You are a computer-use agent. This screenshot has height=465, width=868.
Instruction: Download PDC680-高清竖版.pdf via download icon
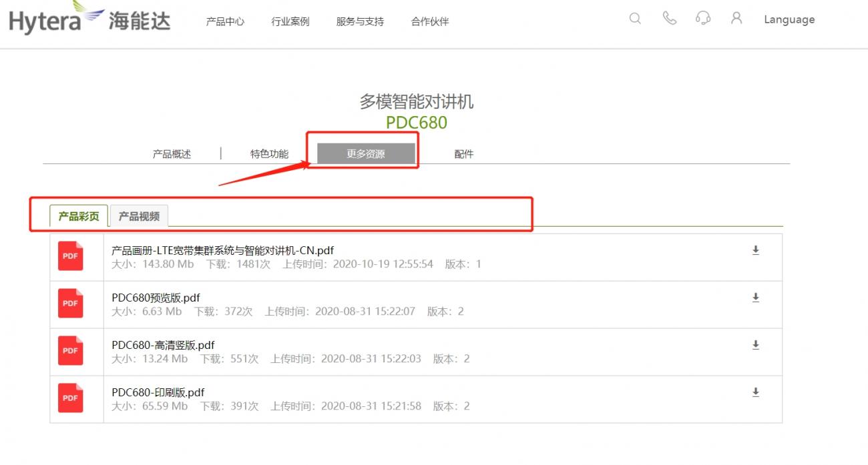[x=756, y=345]
